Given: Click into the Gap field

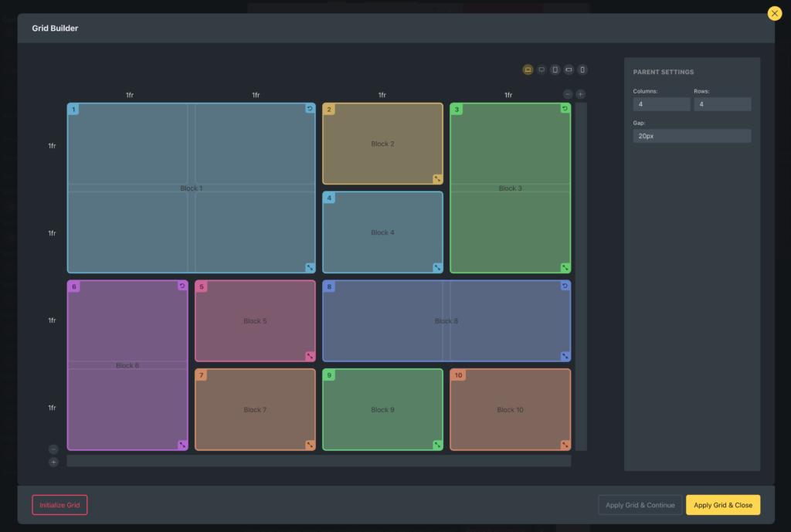Looking at the screenshot, I should tap(691, 136).
